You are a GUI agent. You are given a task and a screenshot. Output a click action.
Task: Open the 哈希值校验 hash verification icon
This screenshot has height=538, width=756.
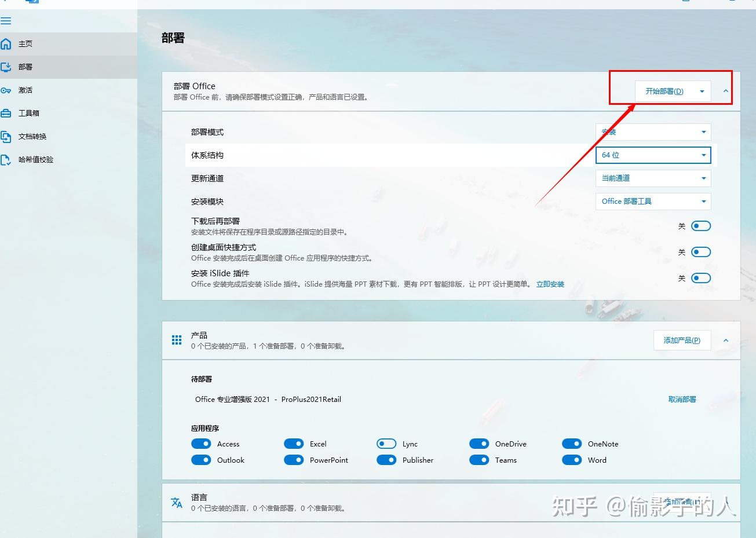(7, 159)
